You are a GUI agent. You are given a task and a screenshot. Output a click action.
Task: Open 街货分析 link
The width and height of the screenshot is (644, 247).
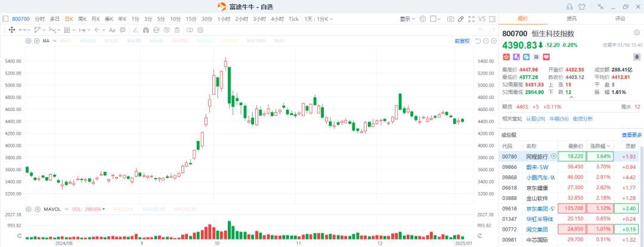(583, 119)
